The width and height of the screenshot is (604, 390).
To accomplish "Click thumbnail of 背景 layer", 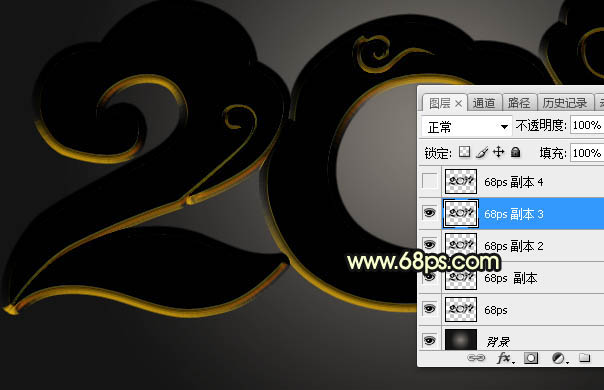I will [461, 340].
